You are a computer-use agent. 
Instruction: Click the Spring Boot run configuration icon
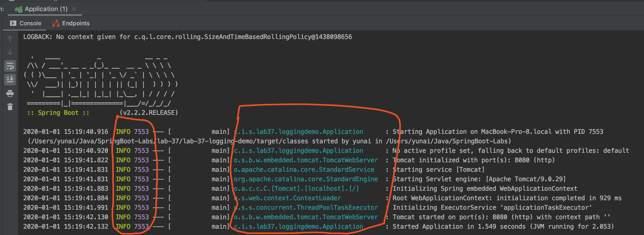(19, 9)
